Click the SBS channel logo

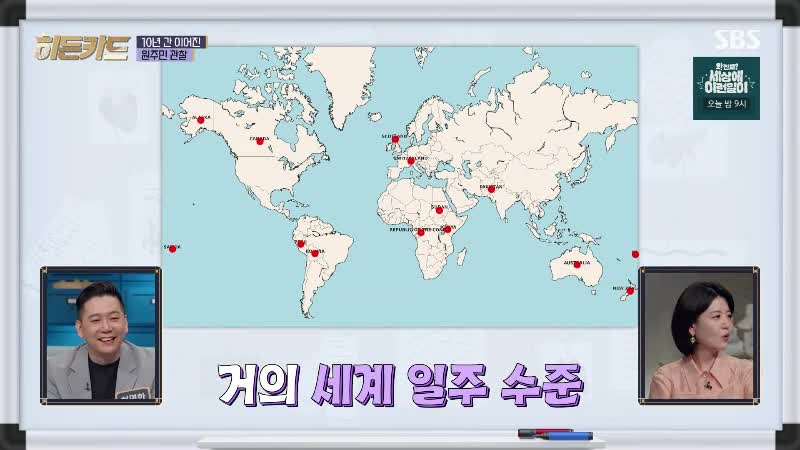click(x=737, y=39)
